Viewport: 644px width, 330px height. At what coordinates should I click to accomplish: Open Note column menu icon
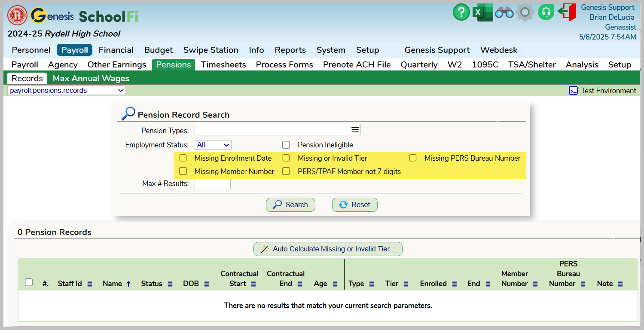click(x=620, y=284)
